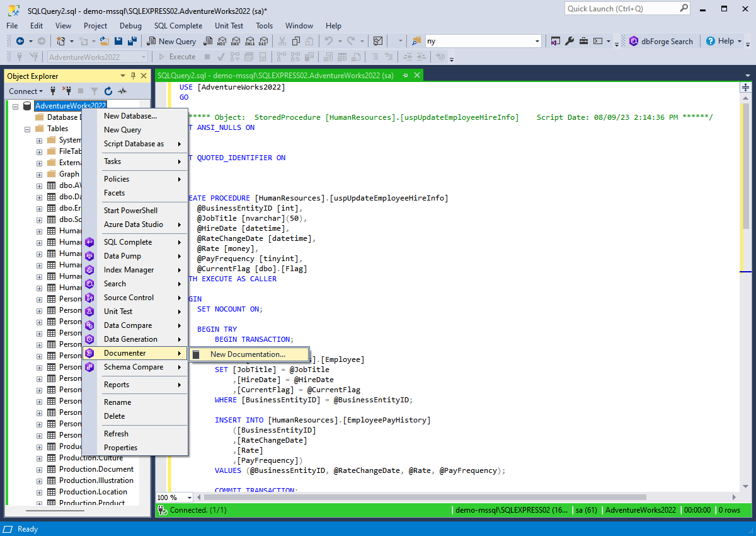
Task: Choose Schema Compare in the context menu
Action: pyautogui.click(x=134, y=367)
